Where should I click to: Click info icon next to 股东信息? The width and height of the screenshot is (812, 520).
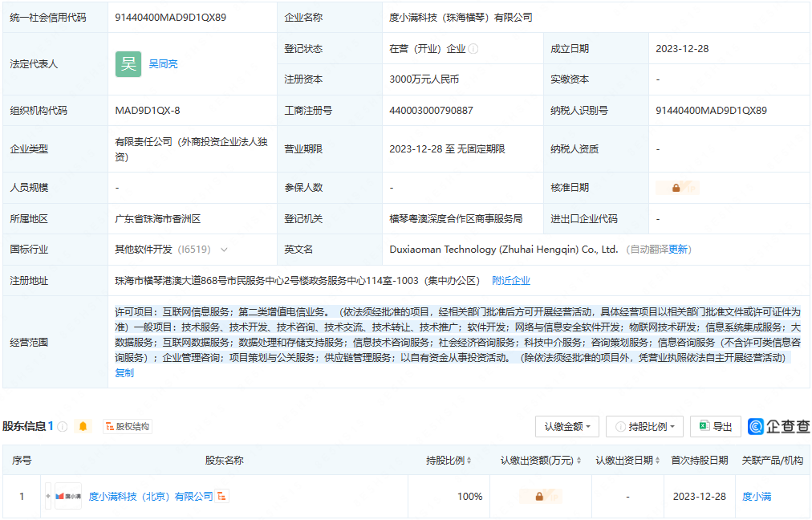point(63,427)
